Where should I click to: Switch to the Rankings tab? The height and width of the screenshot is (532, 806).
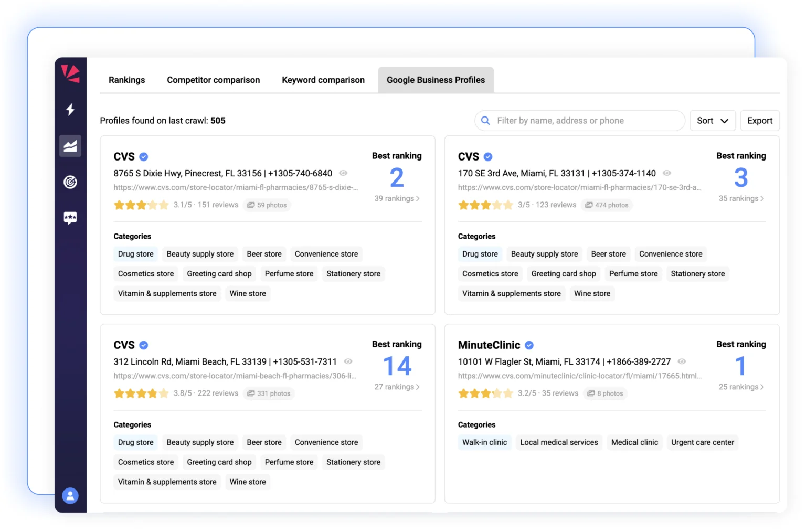pos(127,80)
